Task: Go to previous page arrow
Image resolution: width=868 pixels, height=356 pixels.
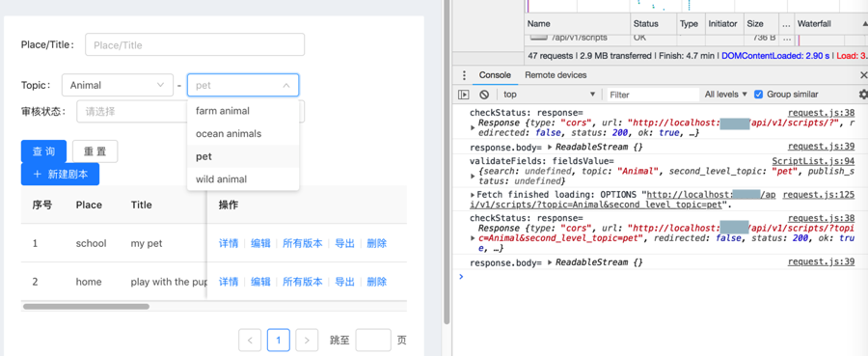Action: tap(250, 340)
